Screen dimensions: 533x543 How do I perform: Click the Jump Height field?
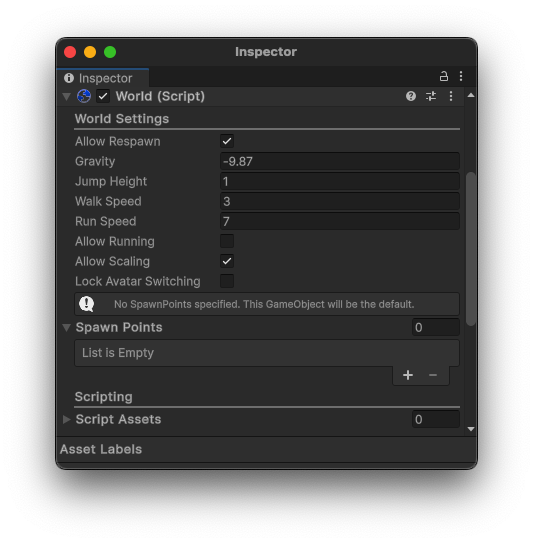coord(340,181)
